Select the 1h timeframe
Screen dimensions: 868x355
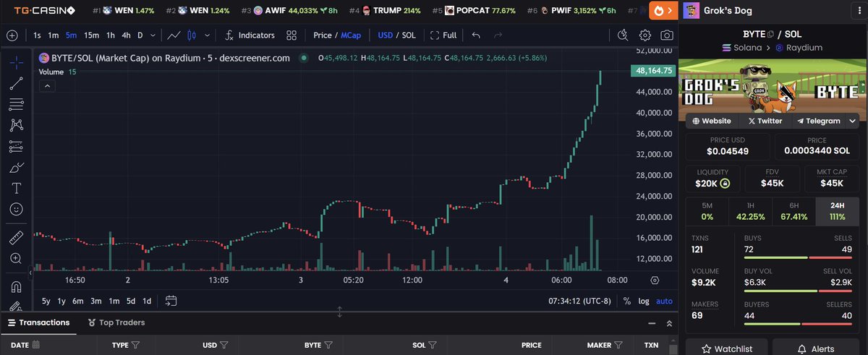tap(110, 35)
